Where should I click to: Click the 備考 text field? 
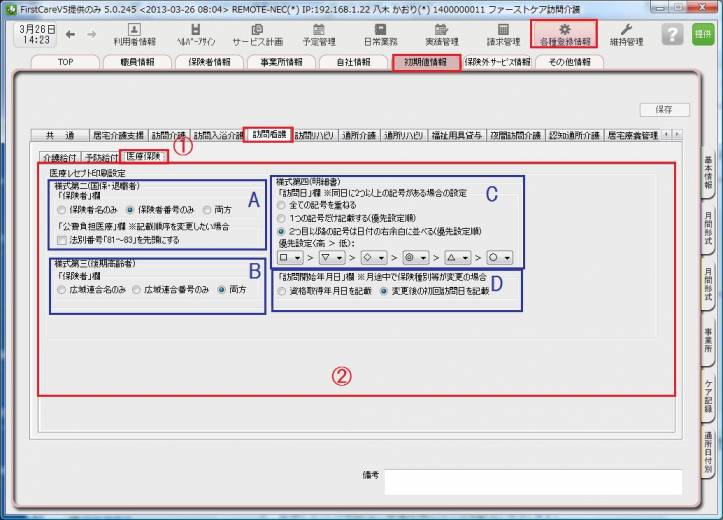532,481
